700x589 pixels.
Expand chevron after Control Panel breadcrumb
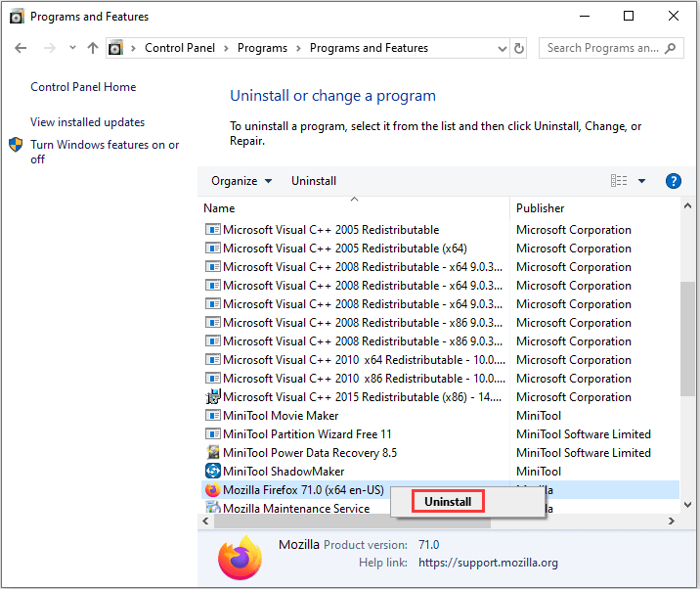click(226, 48)
